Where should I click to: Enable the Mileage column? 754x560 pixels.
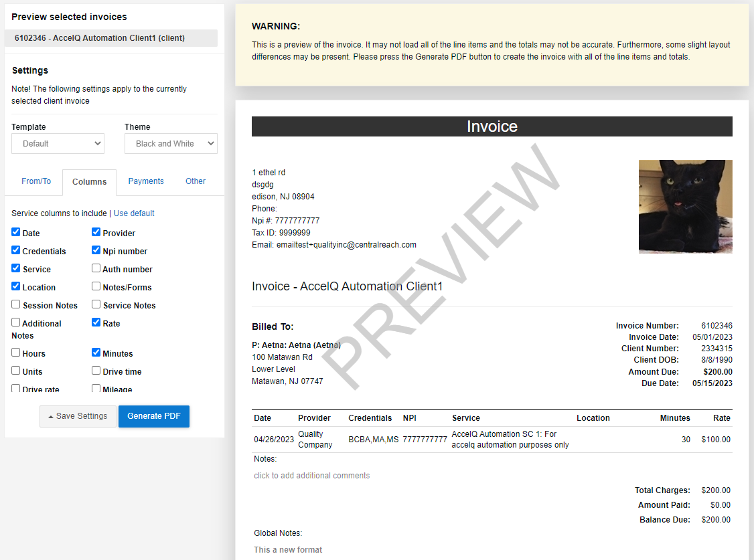pyautogui.click(x=95, y=389)
